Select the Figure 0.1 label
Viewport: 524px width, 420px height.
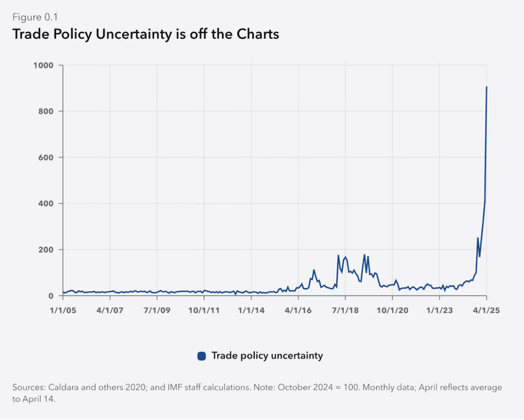35,17
